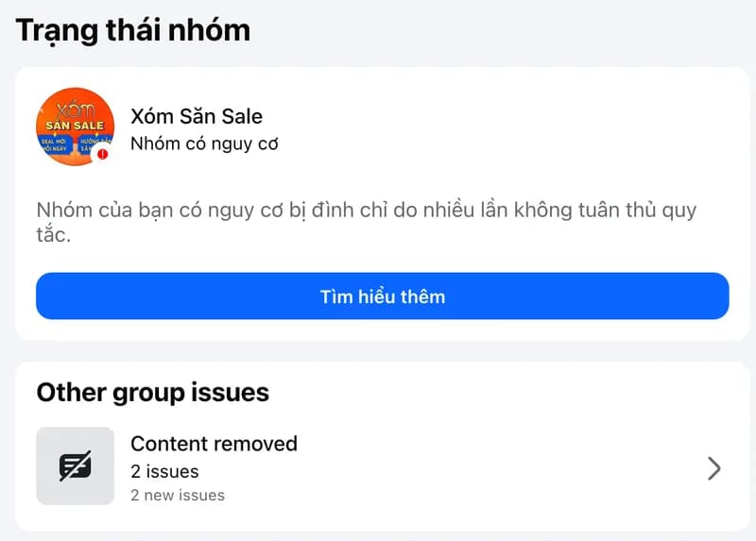Click the 2 new issues subtext
This screenshot has width=756, height=541.
coord(178,495)
